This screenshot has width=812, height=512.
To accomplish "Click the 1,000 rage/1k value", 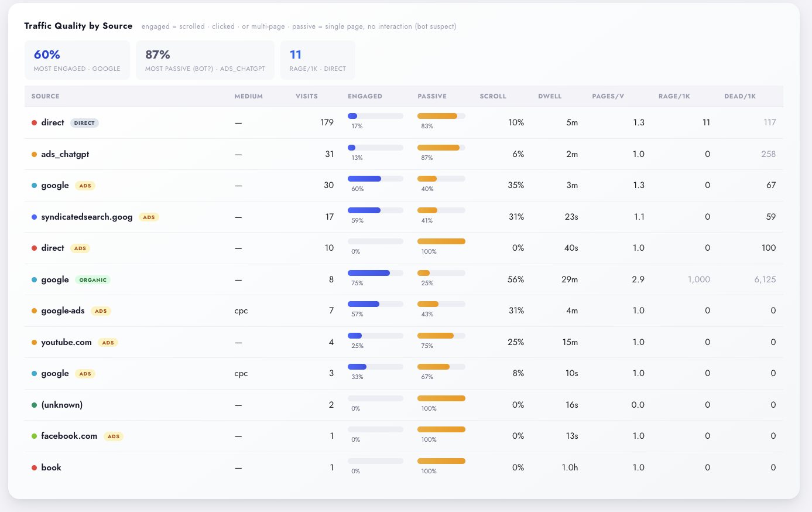I will coord(699,279).
